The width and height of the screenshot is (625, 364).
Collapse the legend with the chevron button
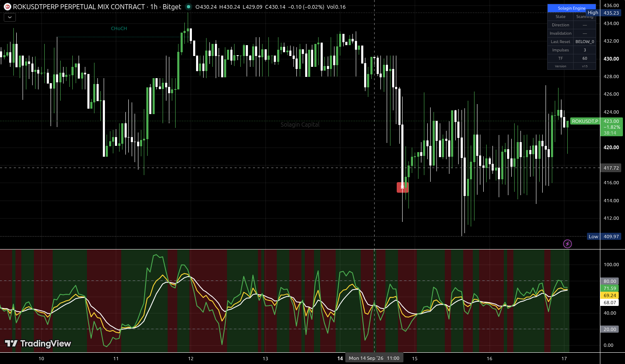coord(10,17)
